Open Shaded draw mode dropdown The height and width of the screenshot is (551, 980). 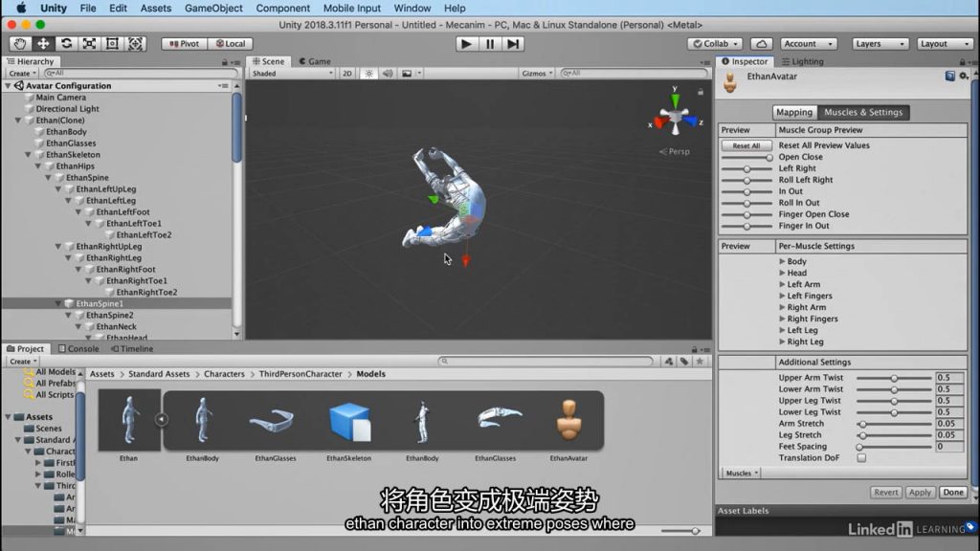[x=292, y=73]
